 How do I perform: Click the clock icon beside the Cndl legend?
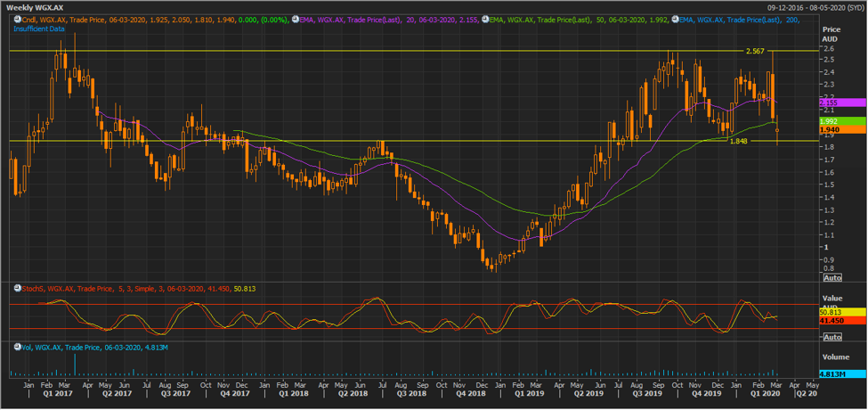(17, 20)
